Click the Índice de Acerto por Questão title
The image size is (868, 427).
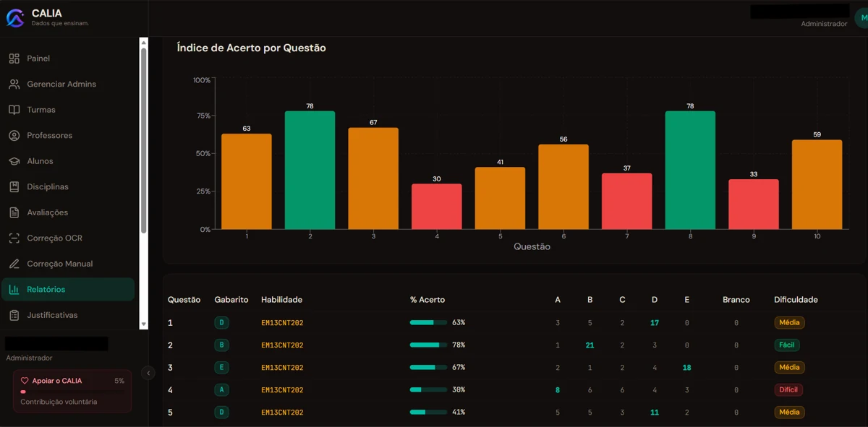[252, 48]
